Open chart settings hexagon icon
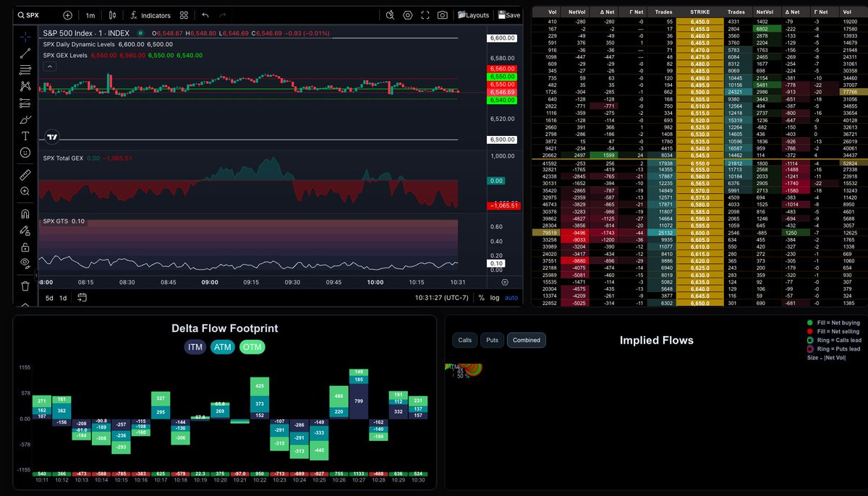868x496 pixels. [408, 15]
